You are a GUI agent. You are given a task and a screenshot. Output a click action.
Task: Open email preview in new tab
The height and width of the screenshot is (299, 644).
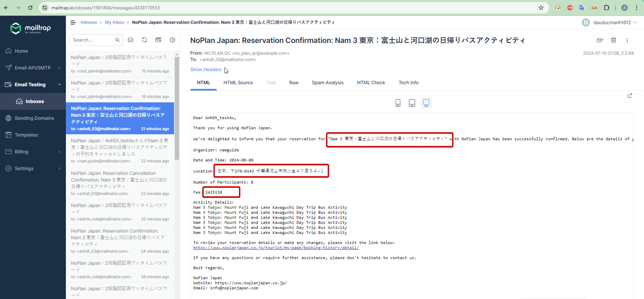point(630,96)
